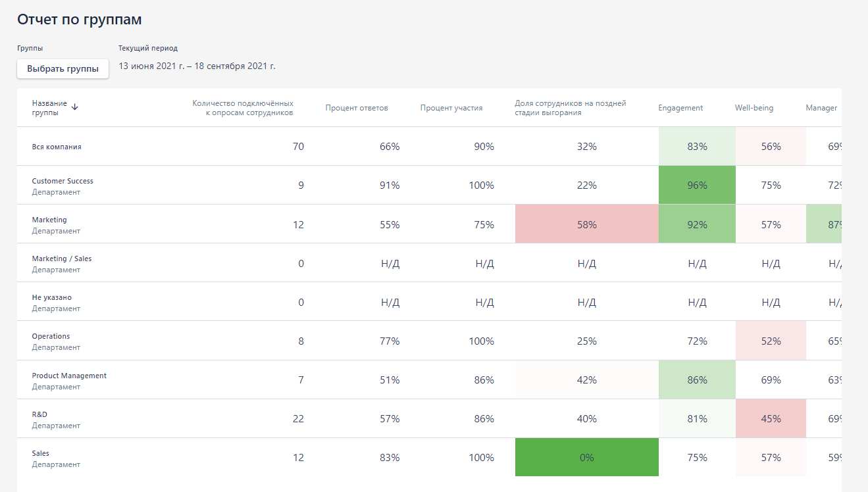Click the Engagement column header
The width and height of the screenshot is (868, 492).
(680, 108)
